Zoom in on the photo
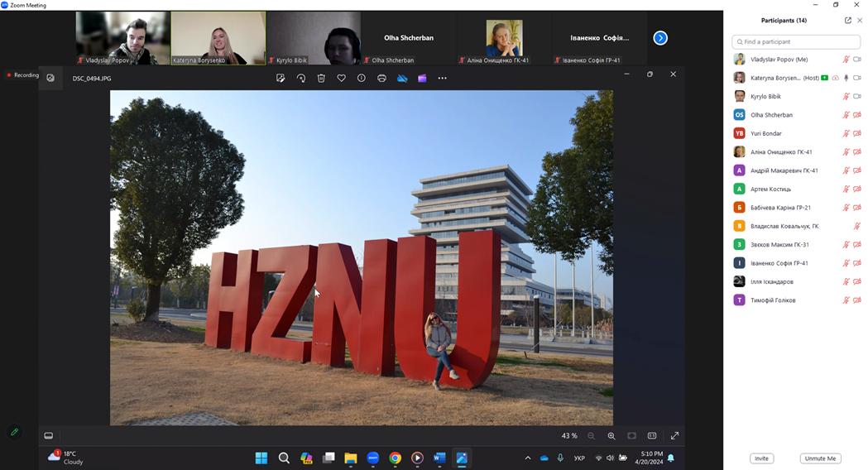Viewport: 868px width, 470px height. click(x=611, y=436)
